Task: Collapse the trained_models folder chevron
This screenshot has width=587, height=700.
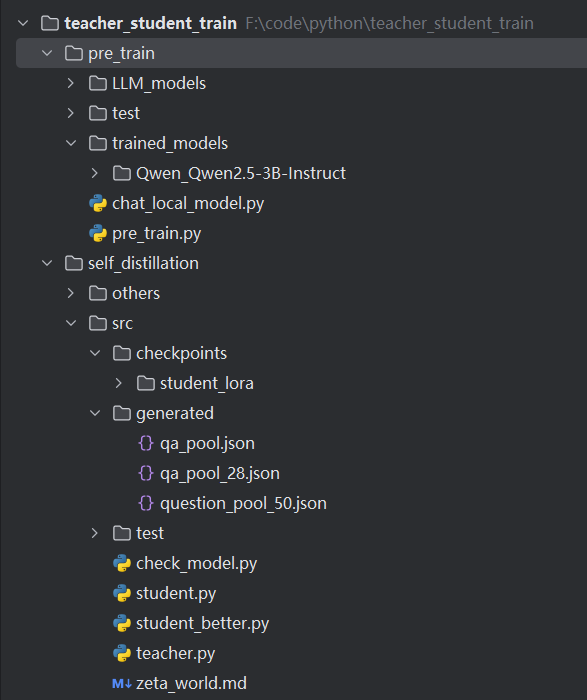Action: [71, 143]
